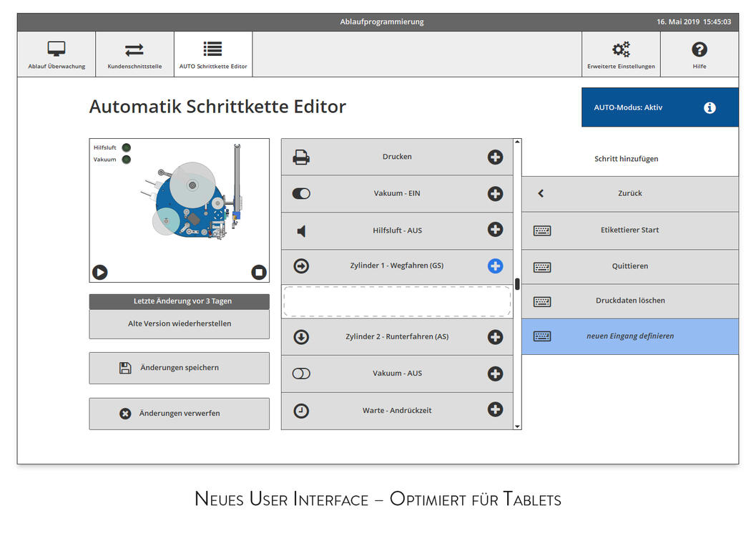Add step after Warte - Andrückzeit
Viewport: 756px width, 536px height.
point(495,409)
